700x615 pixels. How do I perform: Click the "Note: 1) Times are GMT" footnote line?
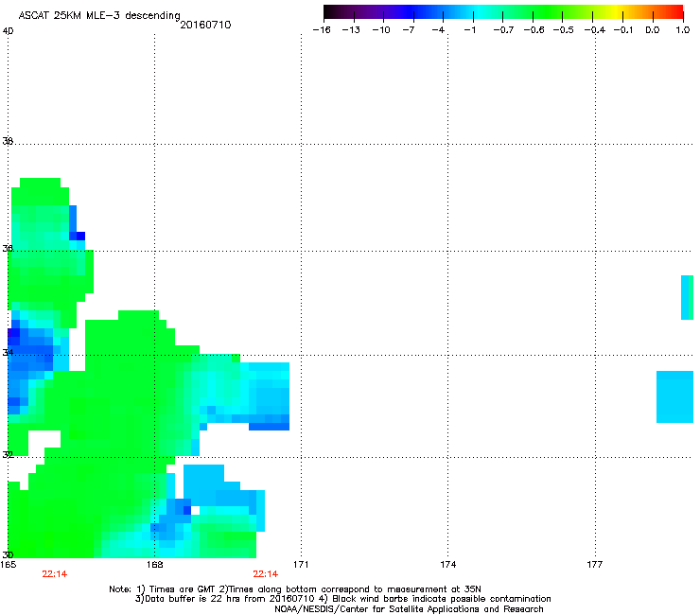pos(294,589)
